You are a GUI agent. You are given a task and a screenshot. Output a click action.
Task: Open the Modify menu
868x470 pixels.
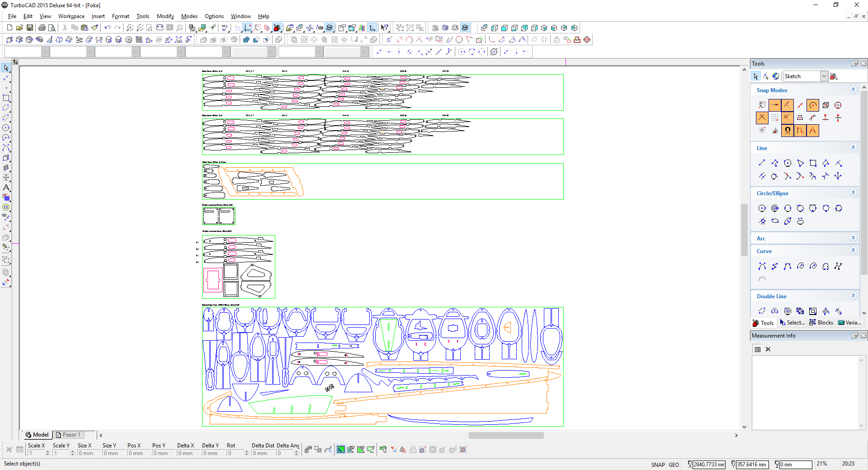(165, 16)
